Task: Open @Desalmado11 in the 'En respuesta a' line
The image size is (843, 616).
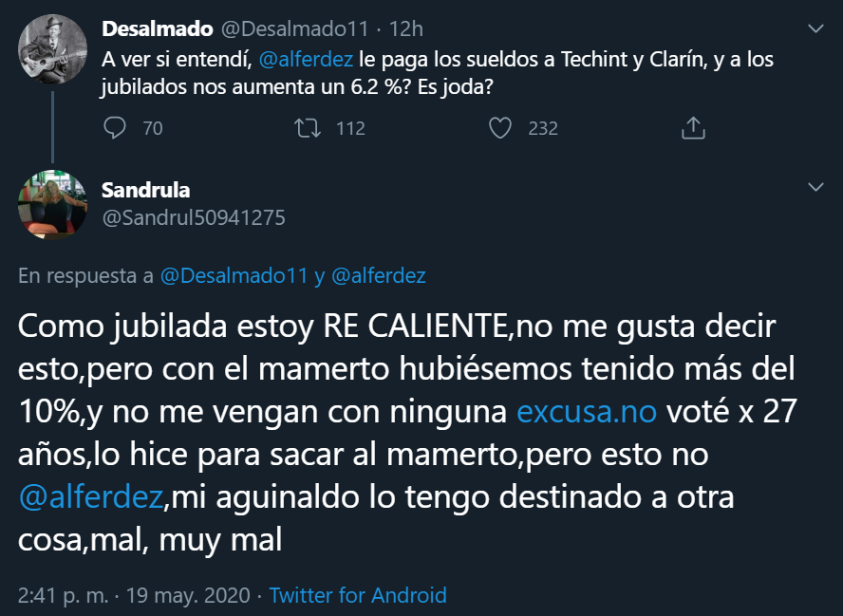Action: 234,276
